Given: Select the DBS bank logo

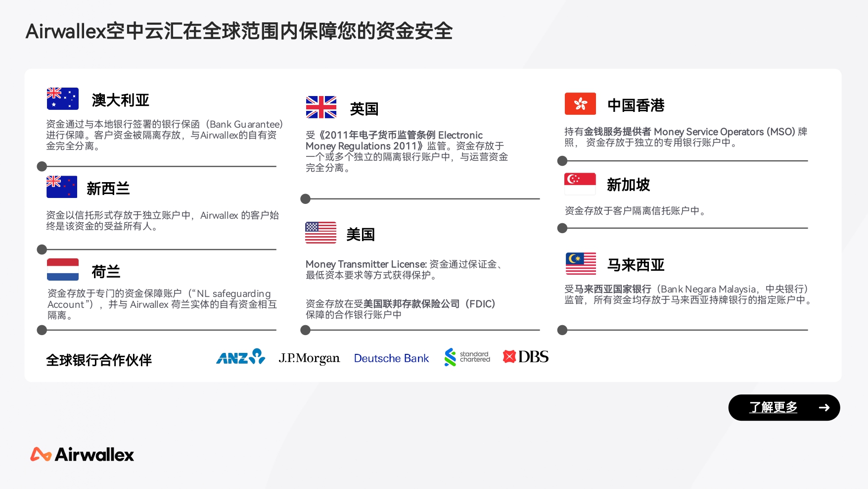Looking at the screenshot, I should click(525, 356).
